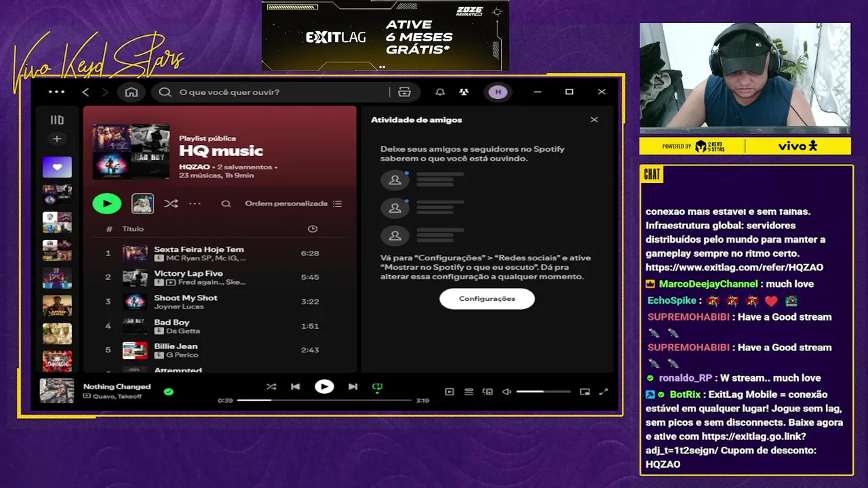Viewport: 868px width, 488px height.
Task: Go forward with the right arrow
Action: click(104, 92)
